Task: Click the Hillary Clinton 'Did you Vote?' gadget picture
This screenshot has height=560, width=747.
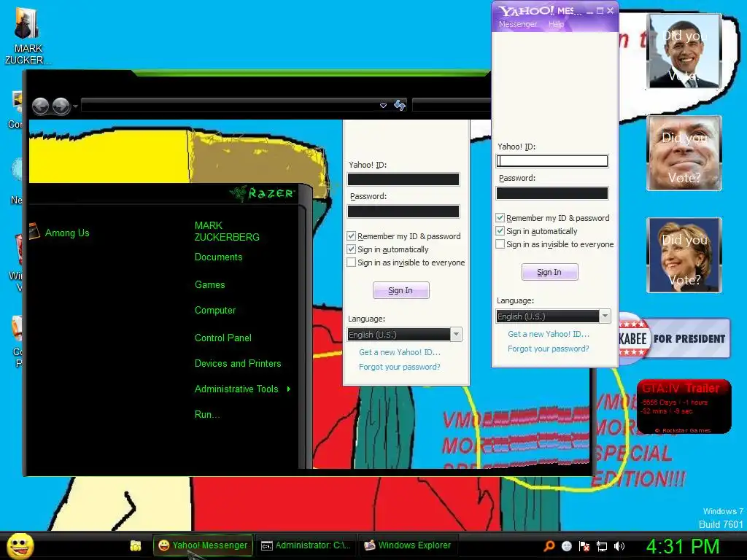Action: [684, 254]
